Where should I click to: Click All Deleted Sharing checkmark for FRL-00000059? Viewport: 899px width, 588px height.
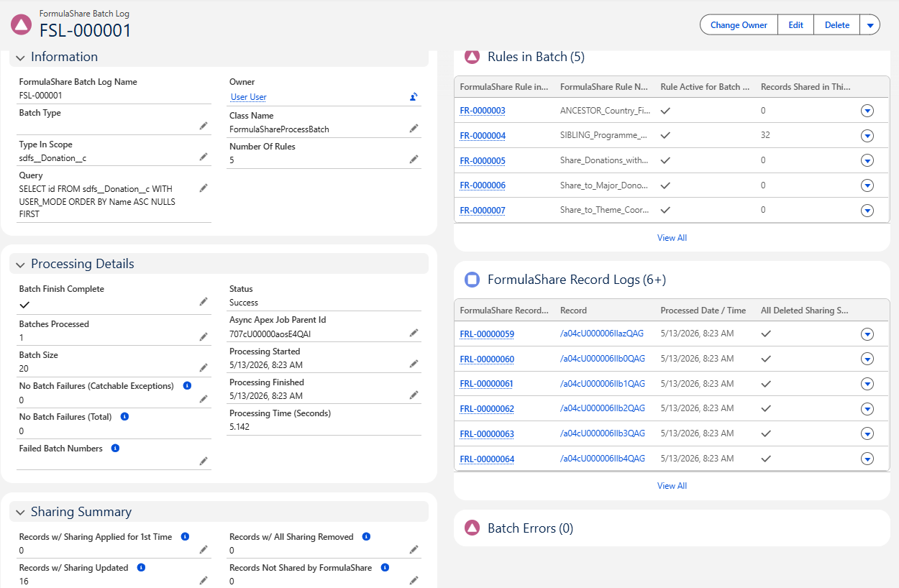pos(766,334)
